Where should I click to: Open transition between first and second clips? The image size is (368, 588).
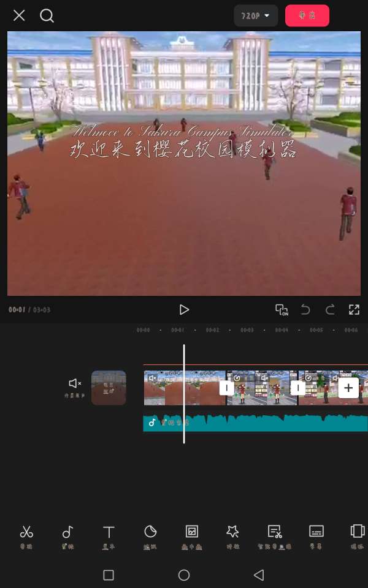click(226, 388)
